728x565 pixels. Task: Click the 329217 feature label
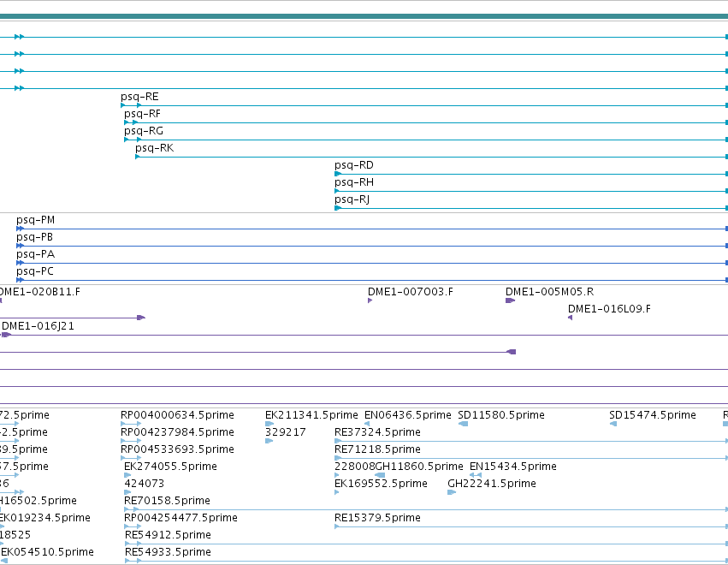click(x=286, y=432)
